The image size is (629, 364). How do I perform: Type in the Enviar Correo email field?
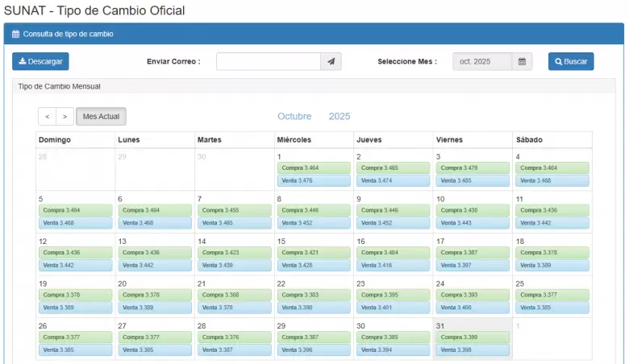pyautogui.click(x=268, y=62)
